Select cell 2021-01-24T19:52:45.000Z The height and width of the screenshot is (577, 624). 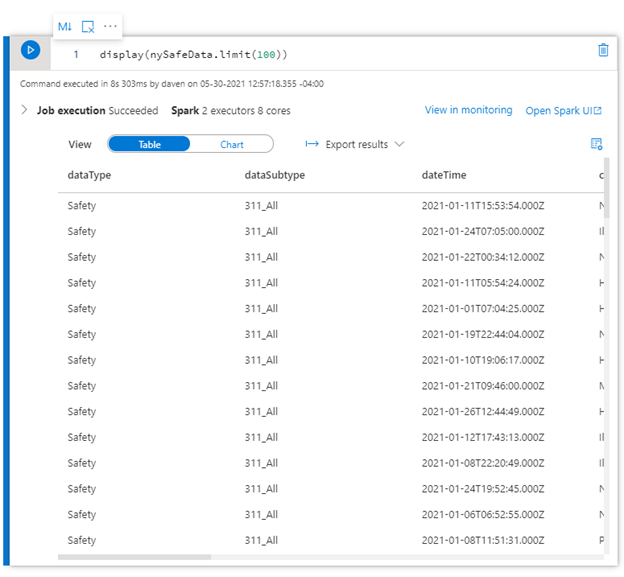pos(483,489)
